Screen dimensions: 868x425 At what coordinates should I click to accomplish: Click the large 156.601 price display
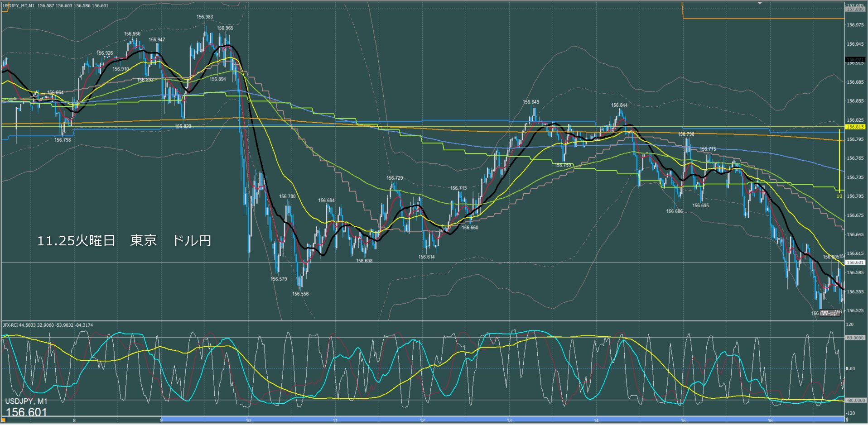tap(26, 412)
